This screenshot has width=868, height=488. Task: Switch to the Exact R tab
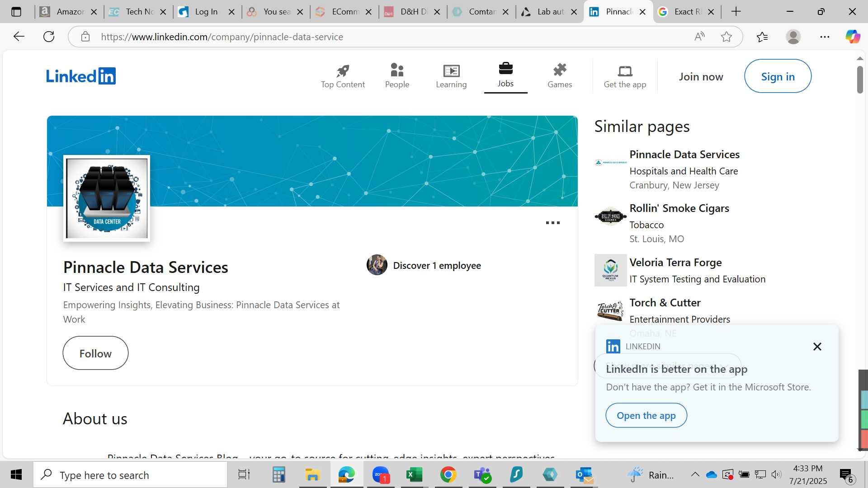point(687,12)
